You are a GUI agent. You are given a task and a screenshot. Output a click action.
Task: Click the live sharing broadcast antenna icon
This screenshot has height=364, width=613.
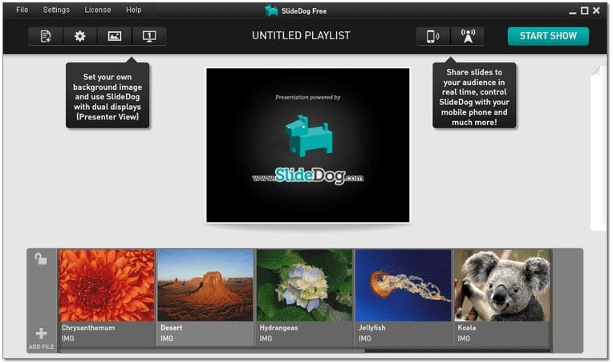(x=468, y=36)
